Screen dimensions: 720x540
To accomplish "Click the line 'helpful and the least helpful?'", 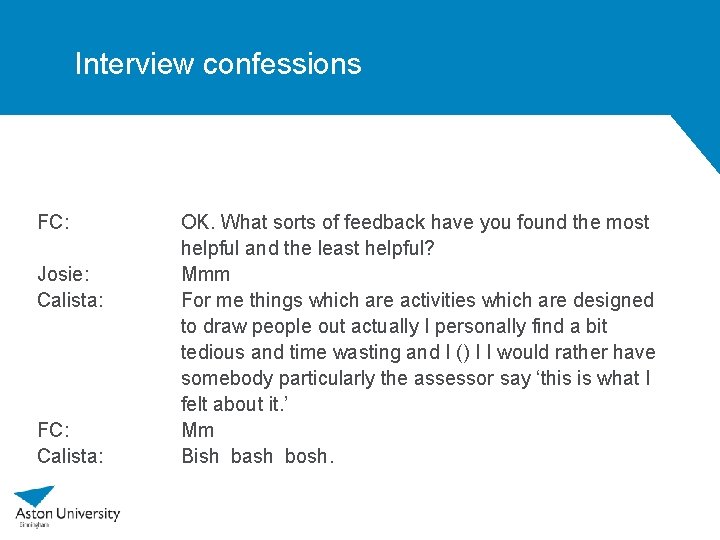I will point(308,248).
